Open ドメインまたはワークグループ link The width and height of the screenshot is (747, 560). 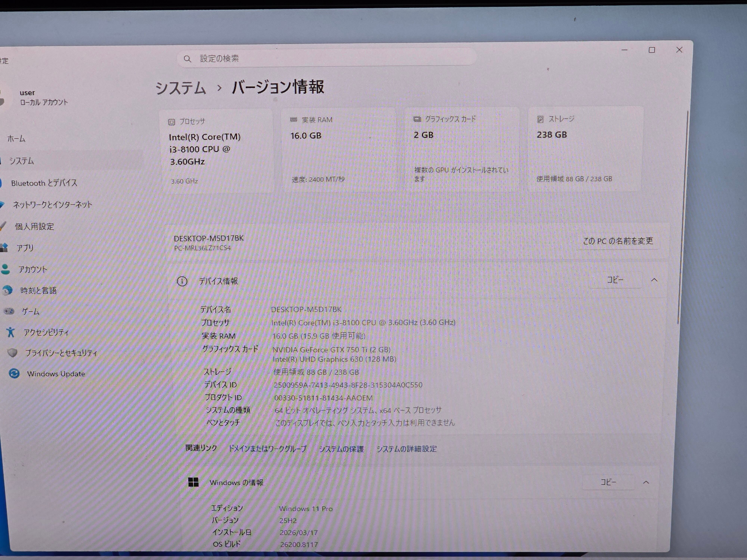pyautogui.click(x=267, y=449)
